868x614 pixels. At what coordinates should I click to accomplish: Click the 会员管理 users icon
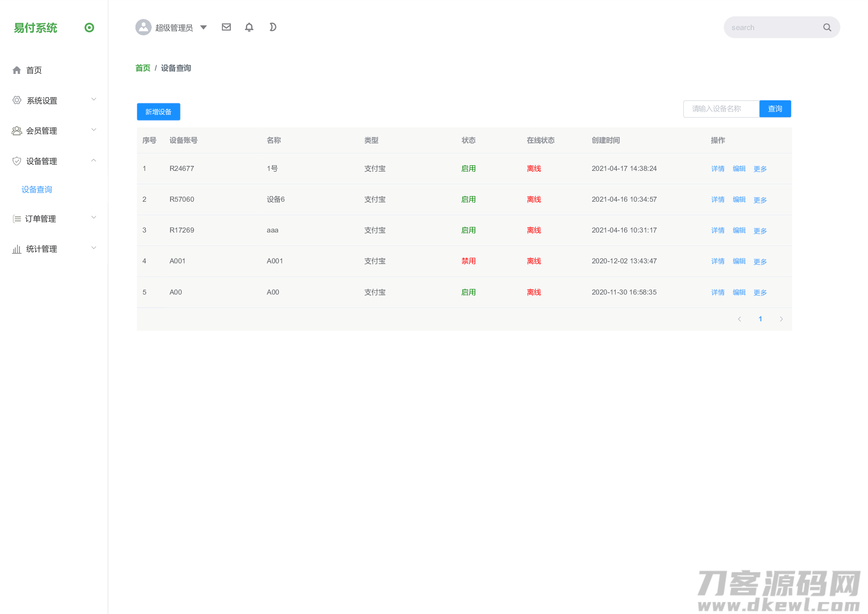pyautogui.click(x=17, y=131)
